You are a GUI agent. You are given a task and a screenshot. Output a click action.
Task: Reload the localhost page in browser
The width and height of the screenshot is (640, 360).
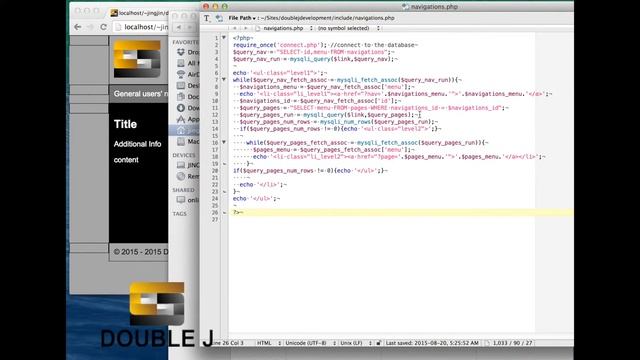[103, 27]
